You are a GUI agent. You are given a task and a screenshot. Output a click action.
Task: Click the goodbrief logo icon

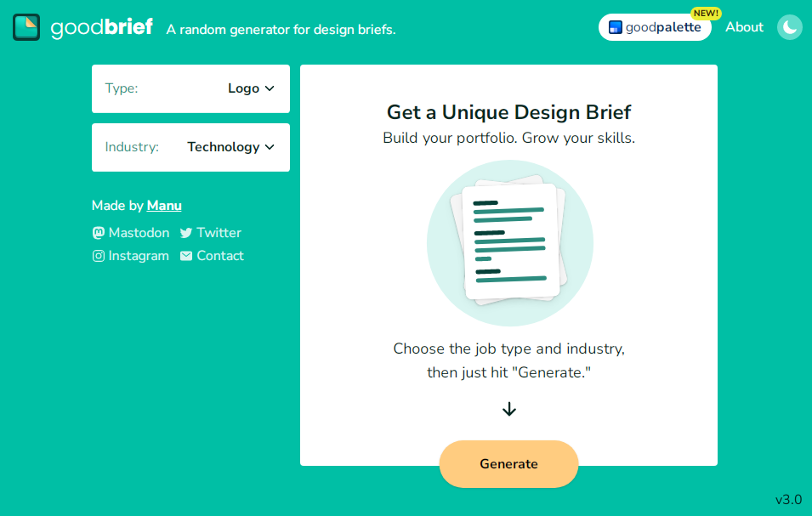tap(26, 27)
